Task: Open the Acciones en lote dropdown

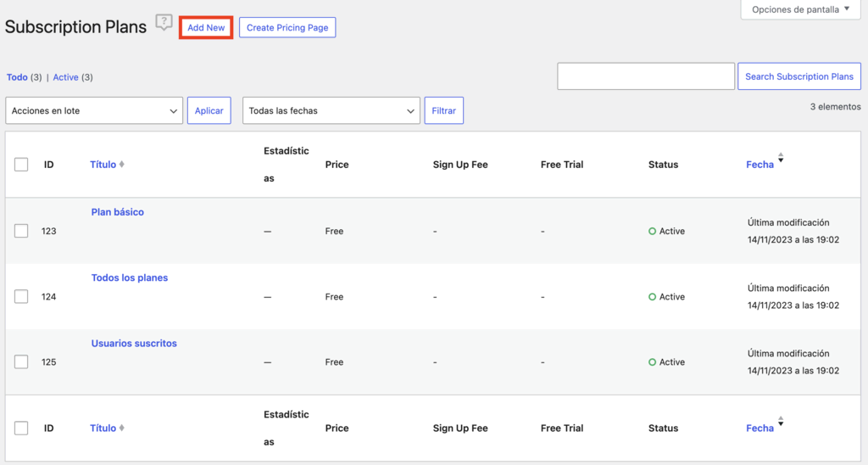Action: pos(94,111)
